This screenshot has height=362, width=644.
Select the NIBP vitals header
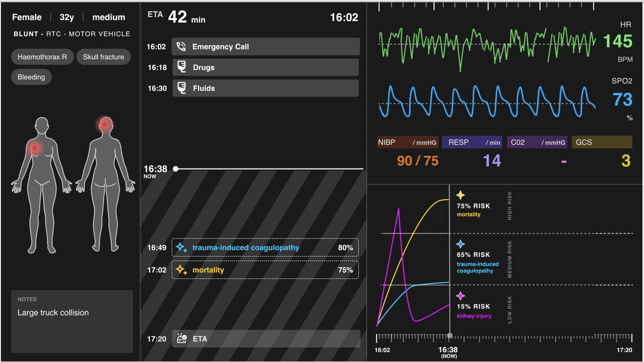[x=408, y=142]
